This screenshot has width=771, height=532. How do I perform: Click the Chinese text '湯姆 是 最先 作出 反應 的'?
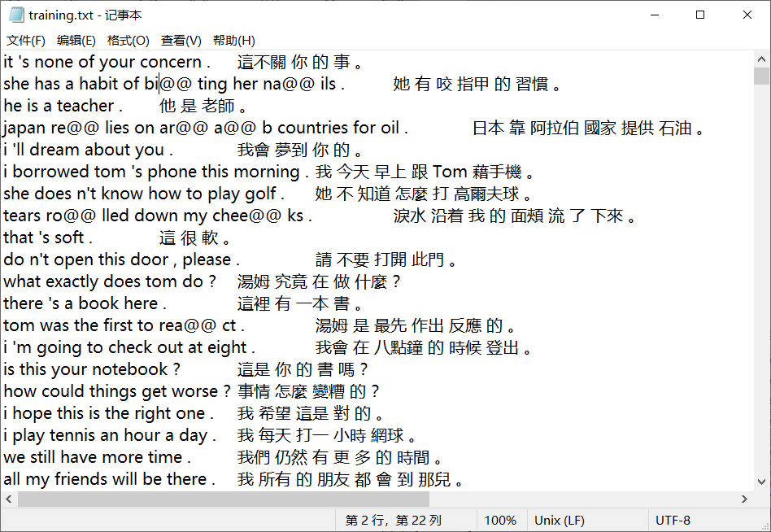coord(409,325)
